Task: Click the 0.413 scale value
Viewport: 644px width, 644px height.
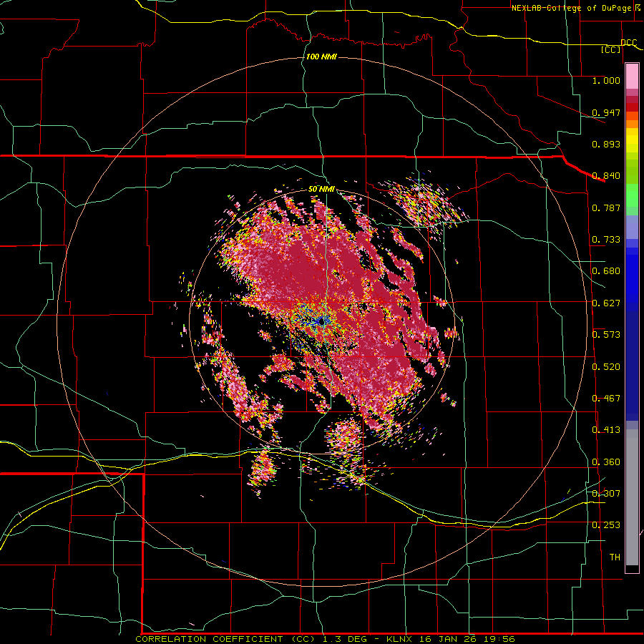Action: [606, 429]
